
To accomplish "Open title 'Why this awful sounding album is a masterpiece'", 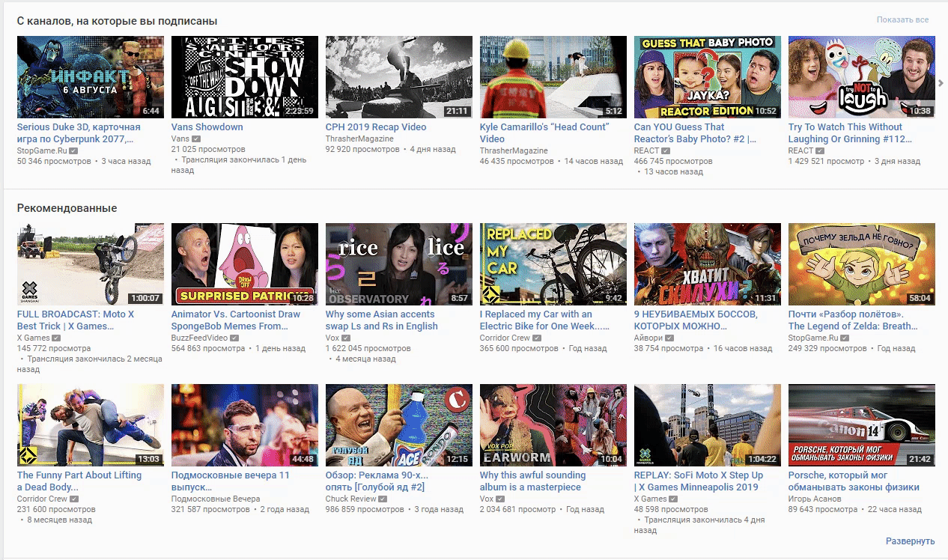I will [533, 481].
